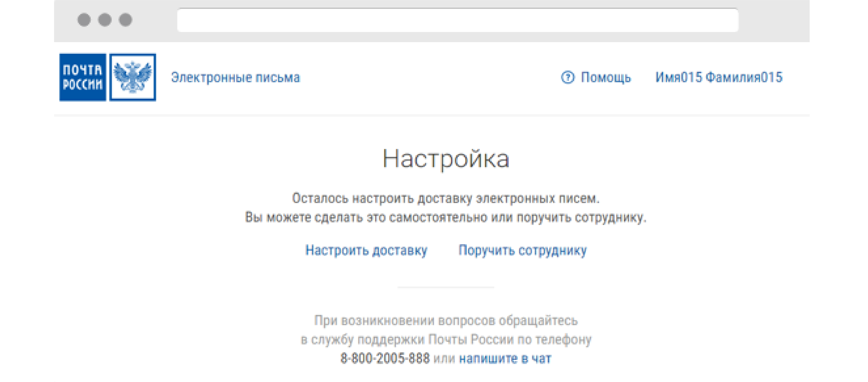Click the в службу поддержки Почты России line
This screenshot has width=868, height=382.
click(x=445, y=340)
